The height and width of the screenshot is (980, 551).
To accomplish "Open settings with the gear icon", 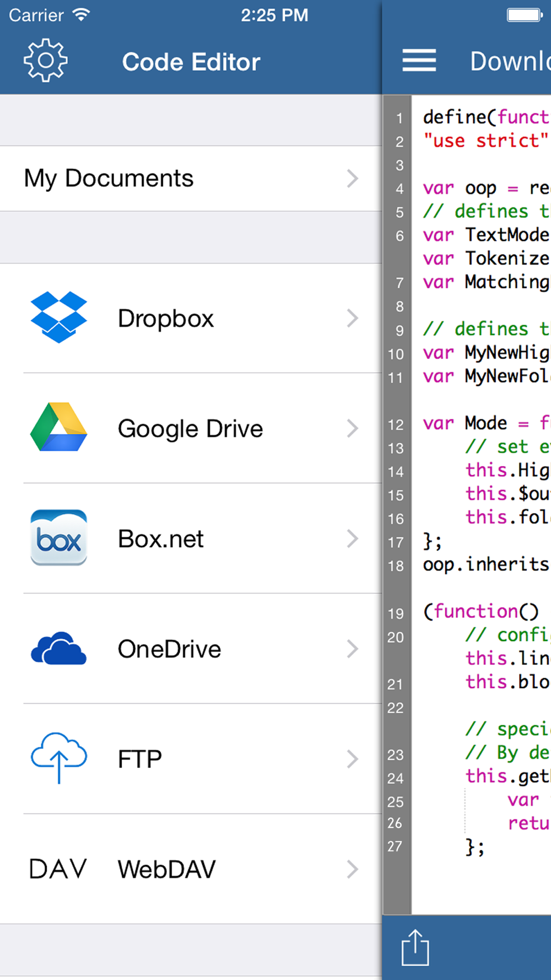I will tap(46, 61).
